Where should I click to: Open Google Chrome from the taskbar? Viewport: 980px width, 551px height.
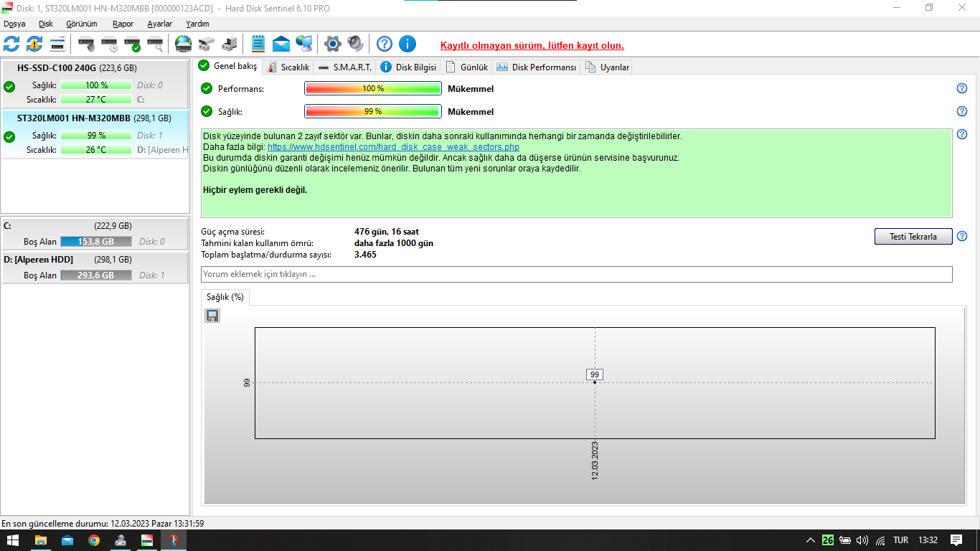[x=94, y=540]
